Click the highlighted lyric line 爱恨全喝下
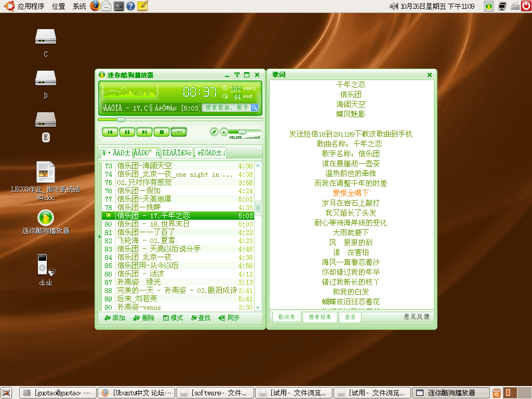This screenshot has width=532, height=399. (351, 193)
